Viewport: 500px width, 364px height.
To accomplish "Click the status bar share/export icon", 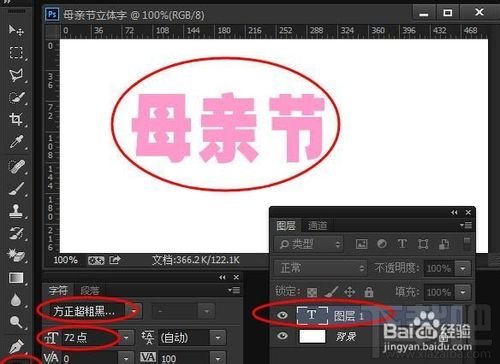I will pyautogui.click(x=115, y=260).
